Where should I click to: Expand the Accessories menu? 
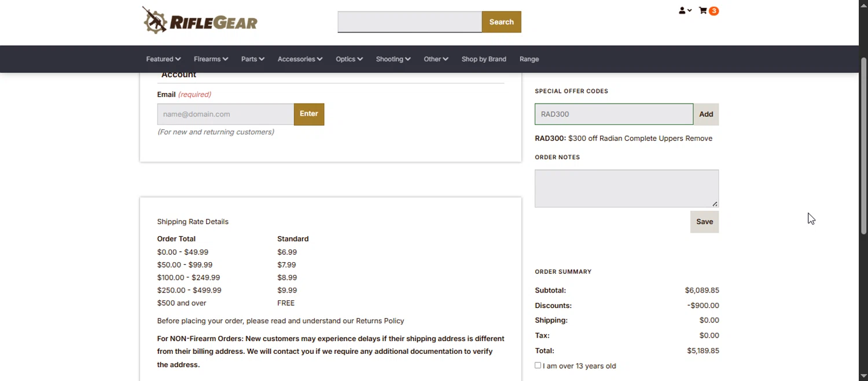(x=300, y=59)
